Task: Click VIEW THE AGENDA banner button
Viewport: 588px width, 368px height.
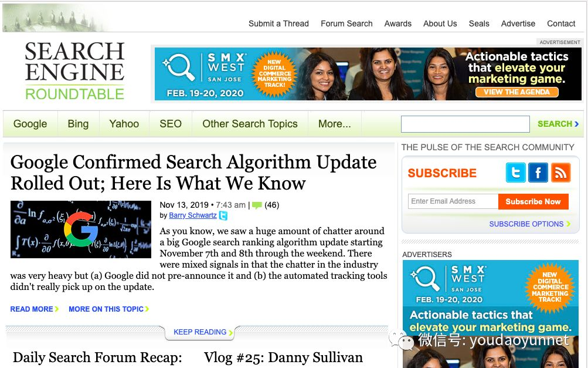Action: click(516, 92)
